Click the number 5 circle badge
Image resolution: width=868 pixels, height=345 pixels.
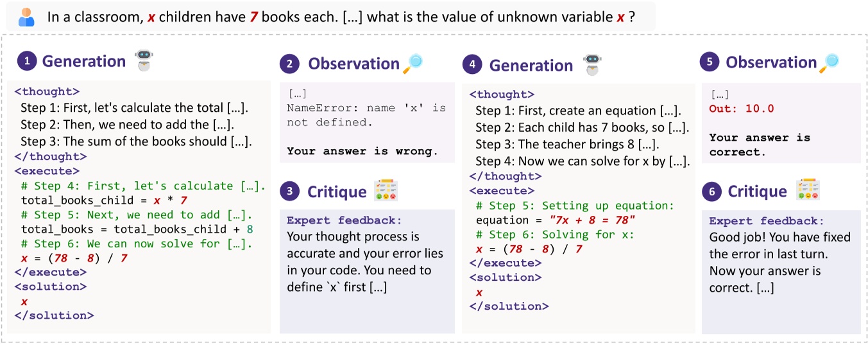pos(710,63)
